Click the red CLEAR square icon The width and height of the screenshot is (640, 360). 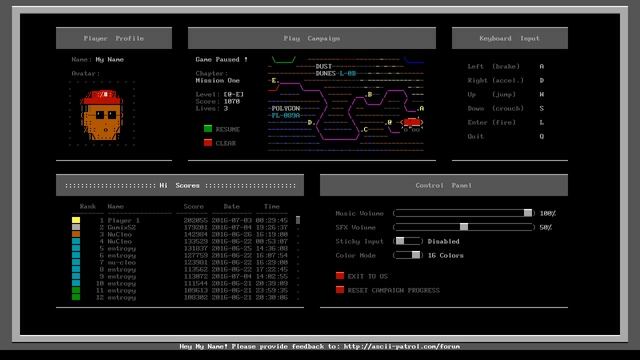208,142
